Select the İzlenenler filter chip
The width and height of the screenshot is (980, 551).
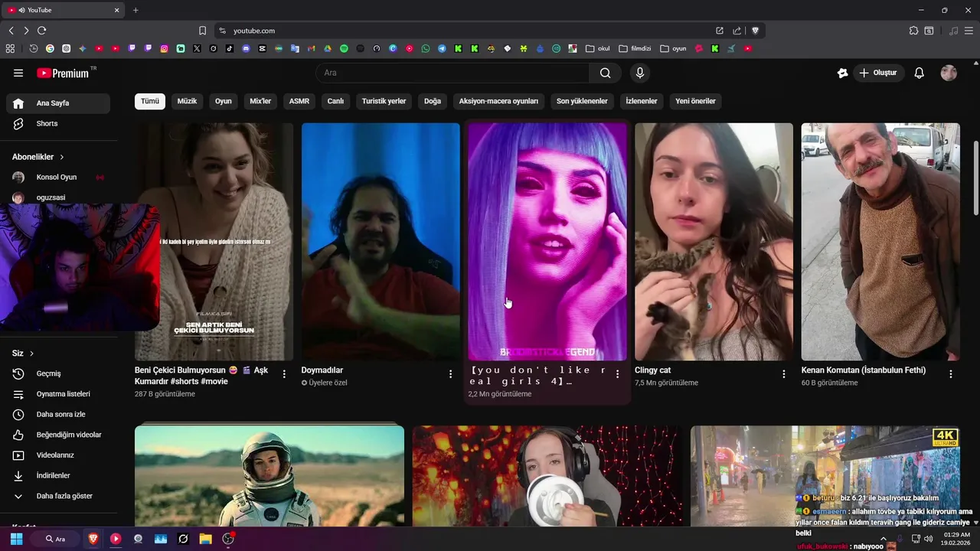point(642,101)
